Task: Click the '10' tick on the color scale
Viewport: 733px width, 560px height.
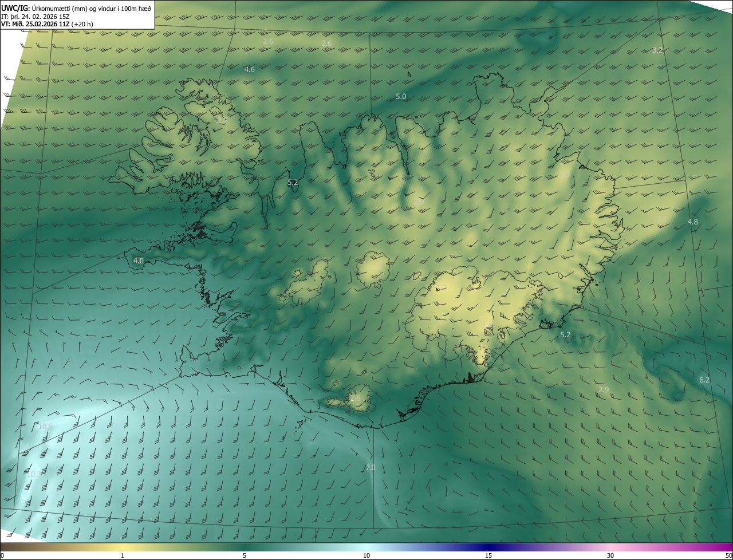Action: tap(366, 555)
